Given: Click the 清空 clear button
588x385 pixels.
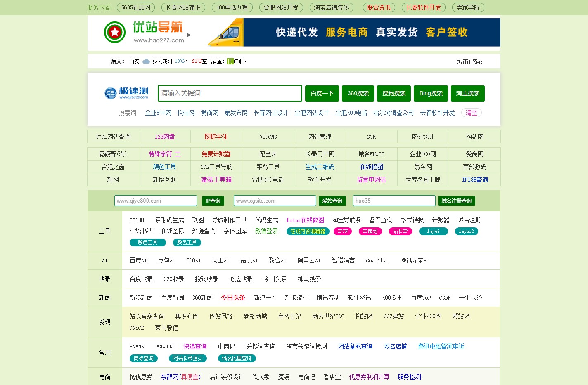Looking at the screenshot, I should pos(472,113).
